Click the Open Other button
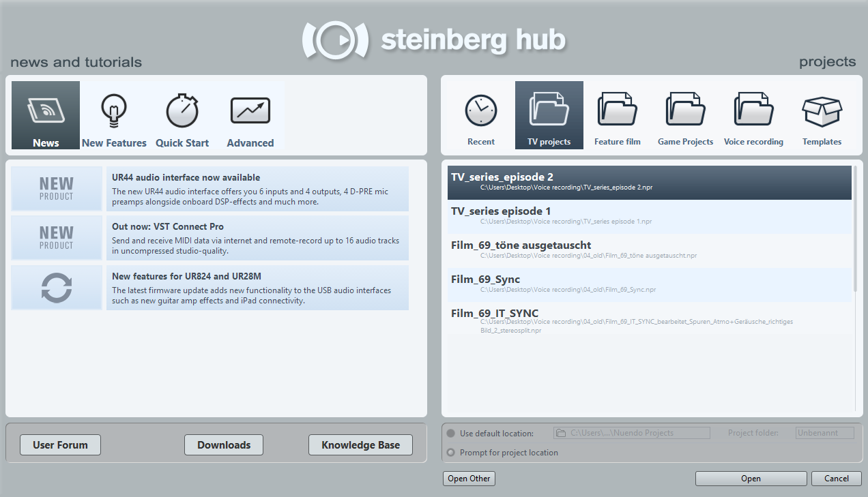 (x=469, y=479)
